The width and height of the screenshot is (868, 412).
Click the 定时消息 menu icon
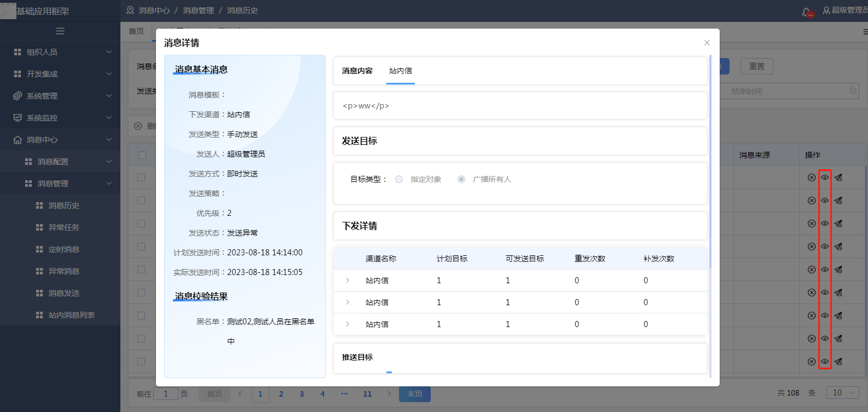pyautogui.click(x=39, y=249)
